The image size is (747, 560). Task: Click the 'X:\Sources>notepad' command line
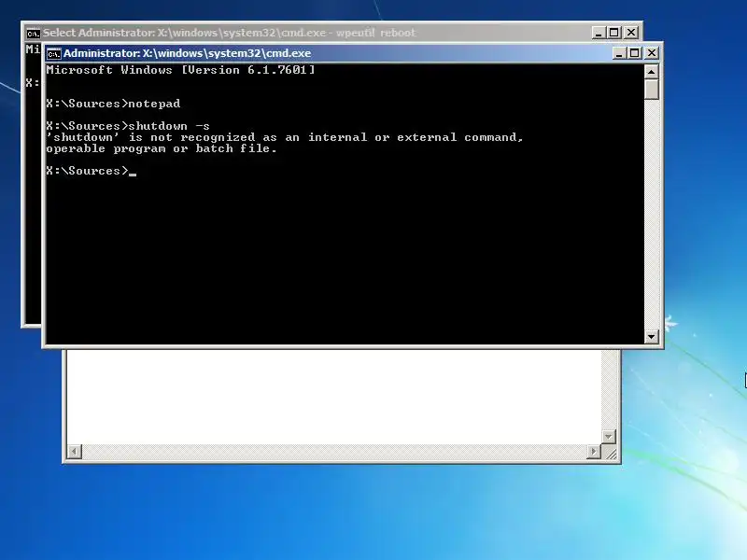tap(113, 104)
